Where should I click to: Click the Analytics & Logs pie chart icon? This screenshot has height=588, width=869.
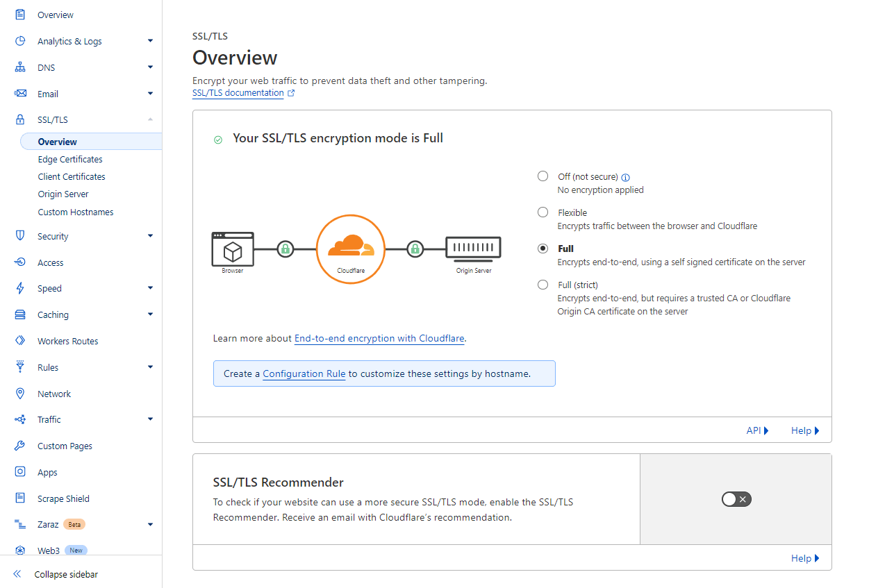click(20, 41)
